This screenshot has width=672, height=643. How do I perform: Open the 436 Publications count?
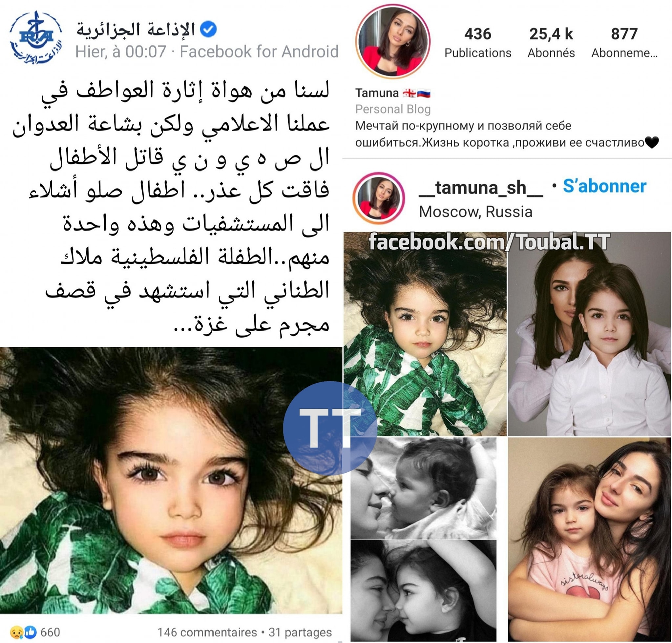478,43
